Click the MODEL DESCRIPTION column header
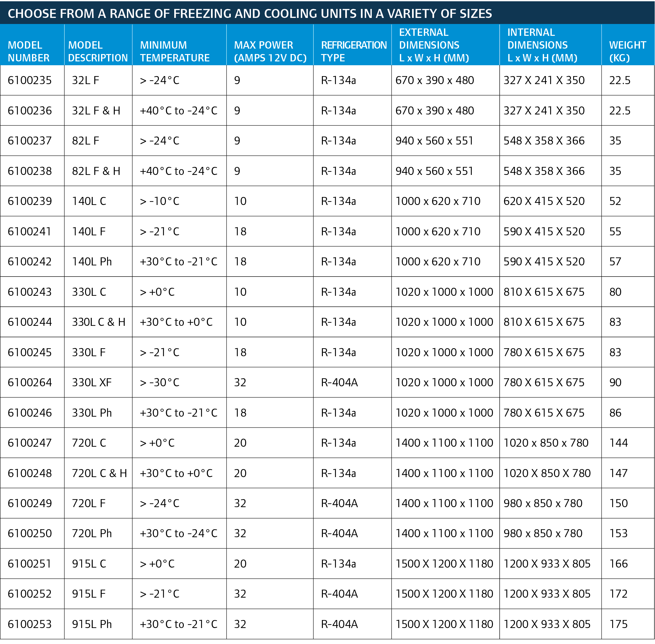This screenshot has width=655, height=644. click(98, 51)
